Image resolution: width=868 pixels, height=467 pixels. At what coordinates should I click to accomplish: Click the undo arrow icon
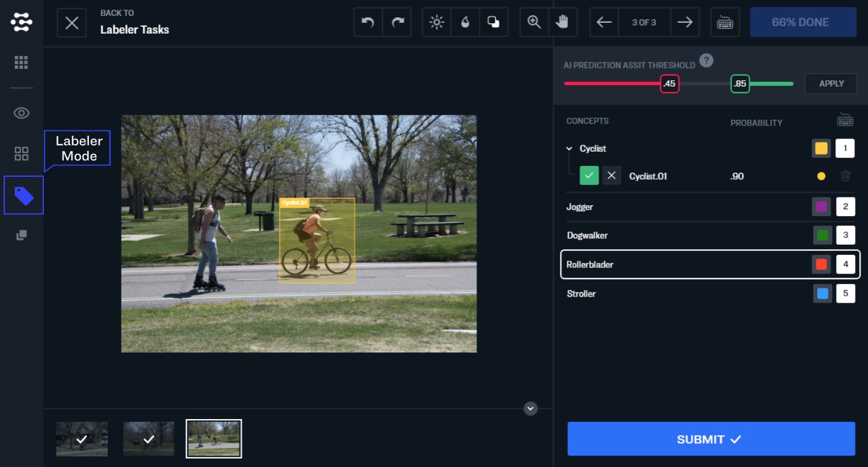368,22
